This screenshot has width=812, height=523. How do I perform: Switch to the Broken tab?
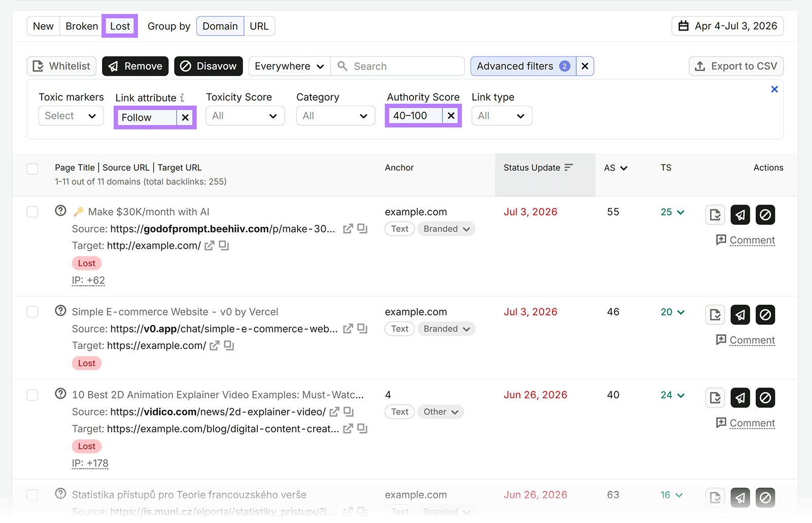(82, 26)
